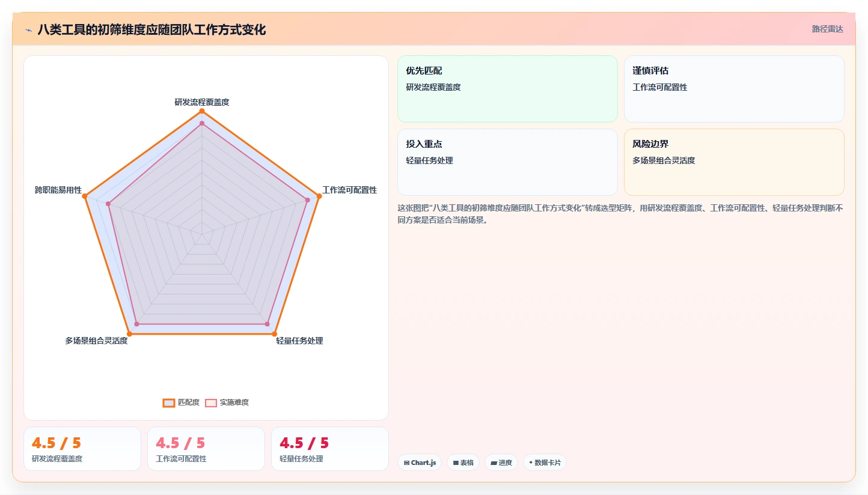Open the 谨慎评估 card
Viewport: 868px width, 495px height.
point(734,89)
